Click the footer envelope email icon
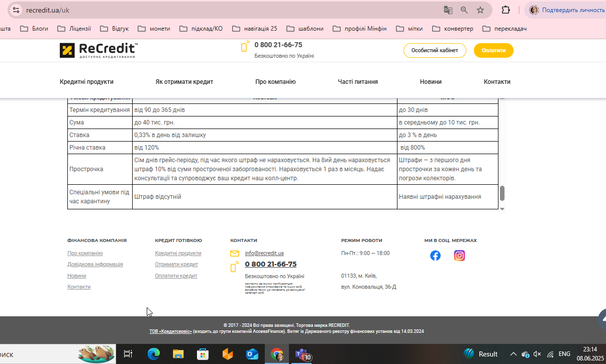Image resolution: width=606 pixels, height=364 pixels. point(235,254)
